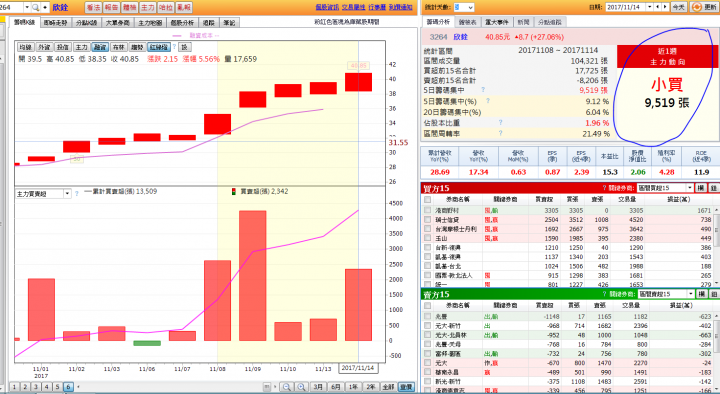Image resolution: width=720 pixels, height=394 pixels.
Task: Click help icon in 賣方15 header
Action: coord(604,294)
